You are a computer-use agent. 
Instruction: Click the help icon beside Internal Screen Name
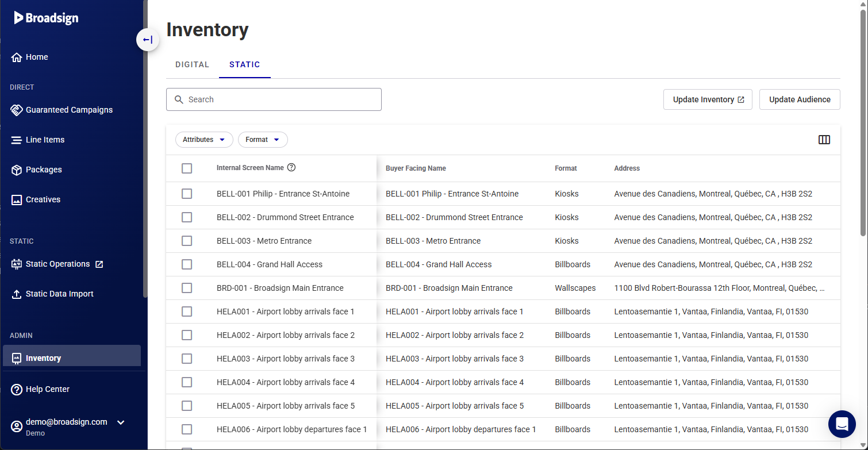pos(291,168)
